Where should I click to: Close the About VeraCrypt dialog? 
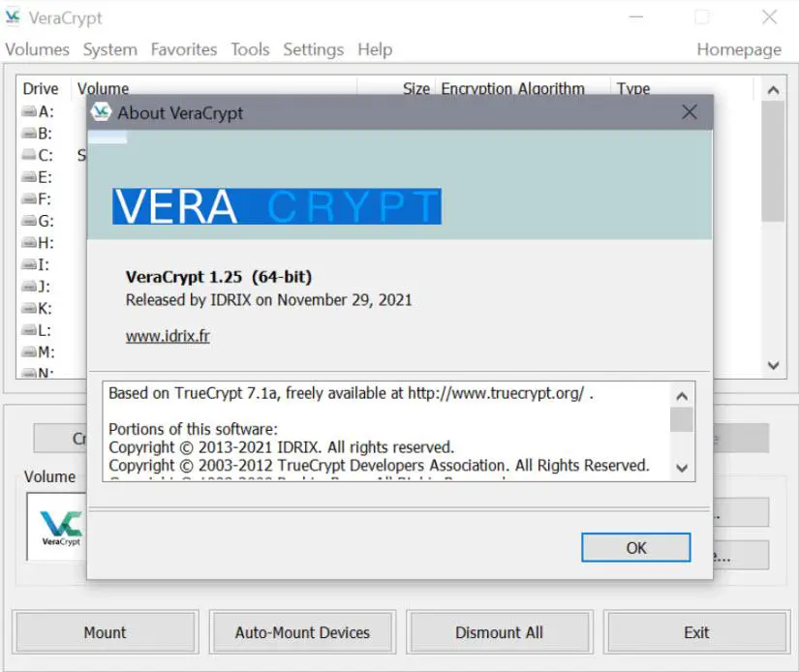tap(689, 112)
